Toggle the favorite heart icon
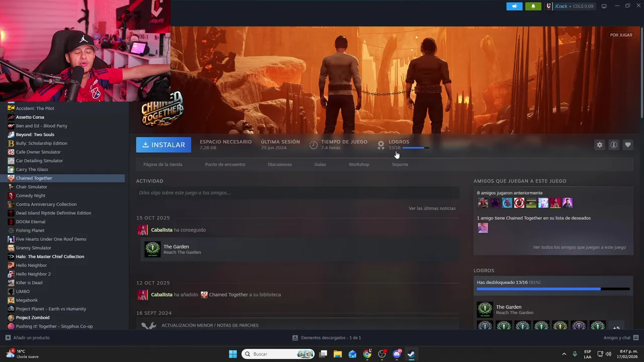The width and height of the screenshot is (644, 362). 627,145
